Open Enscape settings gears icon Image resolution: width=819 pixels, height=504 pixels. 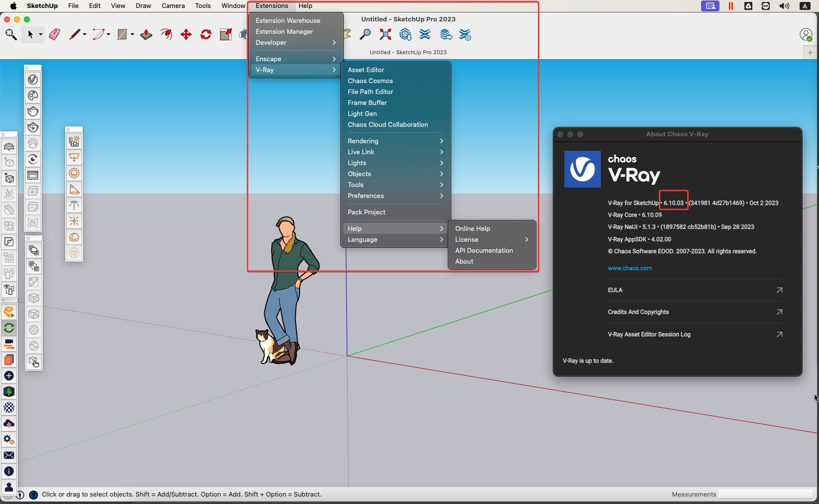tap(9, 439)
